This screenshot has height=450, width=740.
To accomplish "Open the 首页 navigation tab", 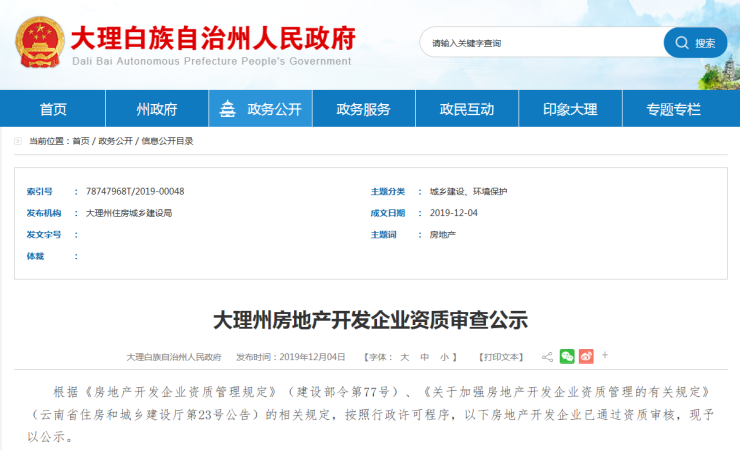I will 53,109.
